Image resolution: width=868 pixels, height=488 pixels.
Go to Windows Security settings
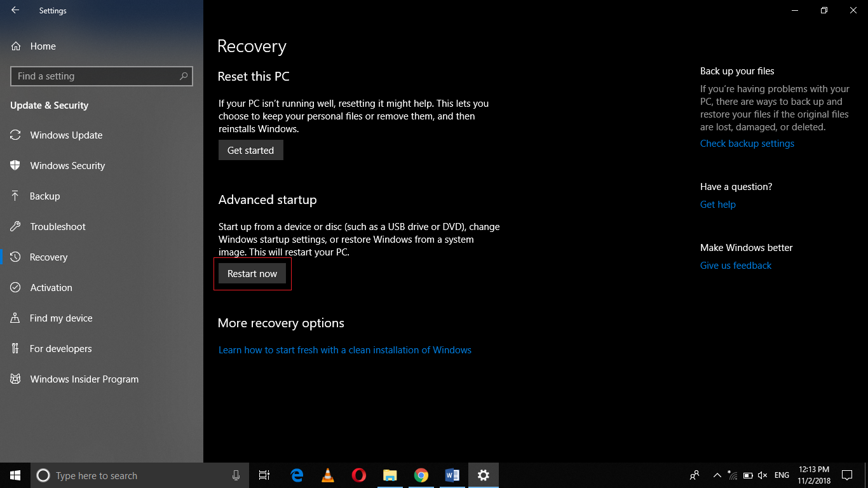[102, 165]
